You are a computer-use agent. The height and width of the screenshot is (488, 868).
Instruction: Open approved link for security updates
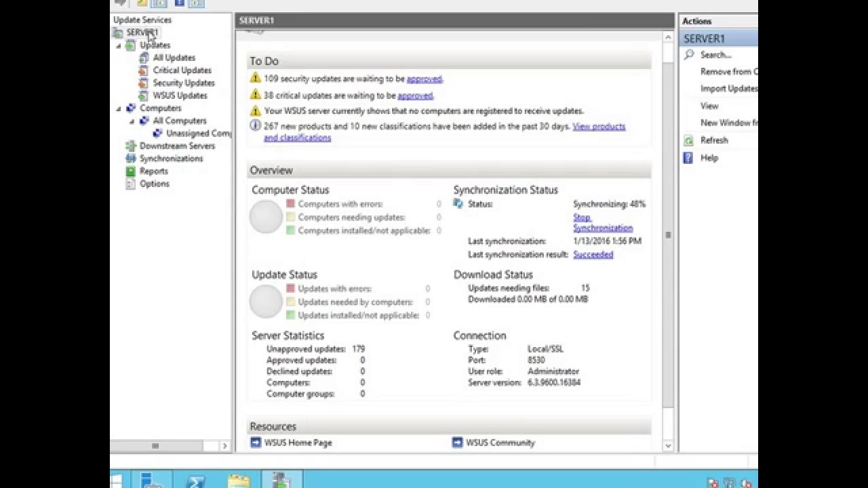(x=424, y=79)
